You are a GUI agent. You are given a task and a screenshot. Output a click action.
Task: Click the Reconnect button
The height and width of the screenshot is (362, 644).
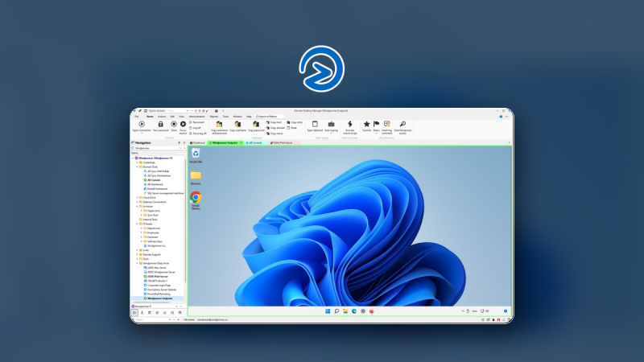tap(196, 122)
